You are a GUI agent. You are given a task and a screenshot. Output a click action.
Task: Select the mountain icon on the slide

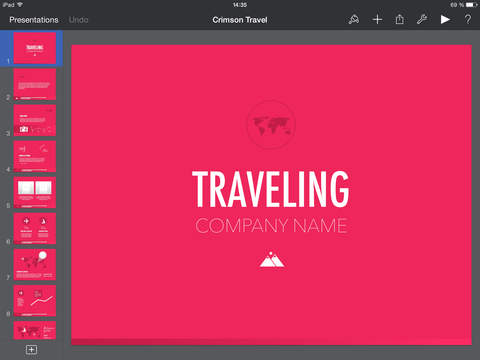(272, 259)
